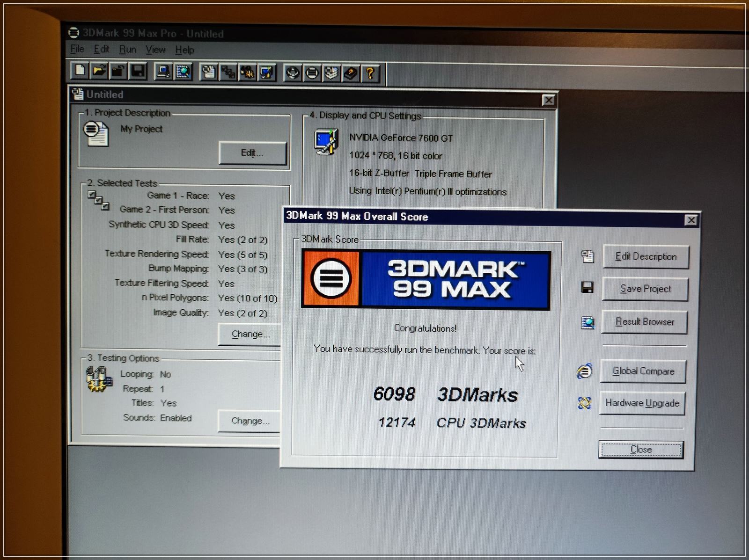Click the globe icon beside Global Compare
This screenshot has height=560, width=749.
[585, 371]
